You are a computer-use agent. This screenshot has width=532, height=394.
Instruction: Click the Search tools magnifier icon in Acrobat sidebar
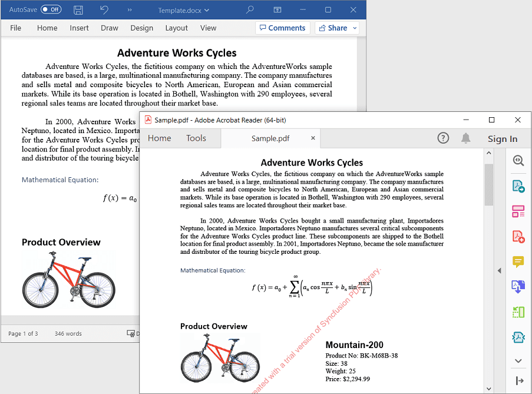518,160
